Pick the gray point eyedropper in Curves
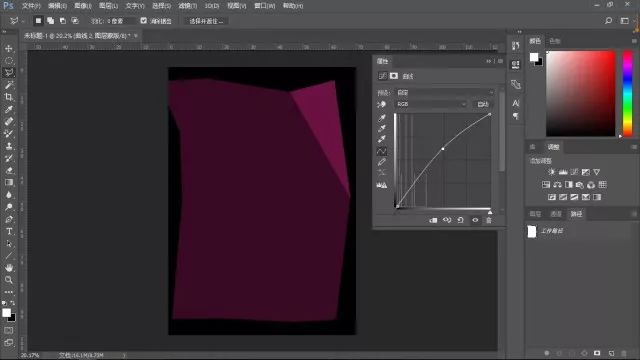This screenshot has height=360, width=640. [382, 129]
